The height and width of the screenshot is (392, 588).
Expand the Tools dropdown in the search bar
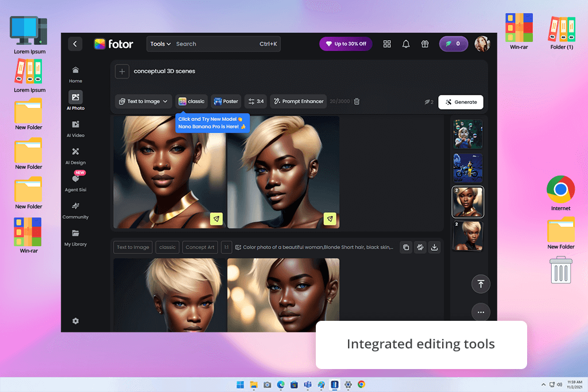pos(161,44)
